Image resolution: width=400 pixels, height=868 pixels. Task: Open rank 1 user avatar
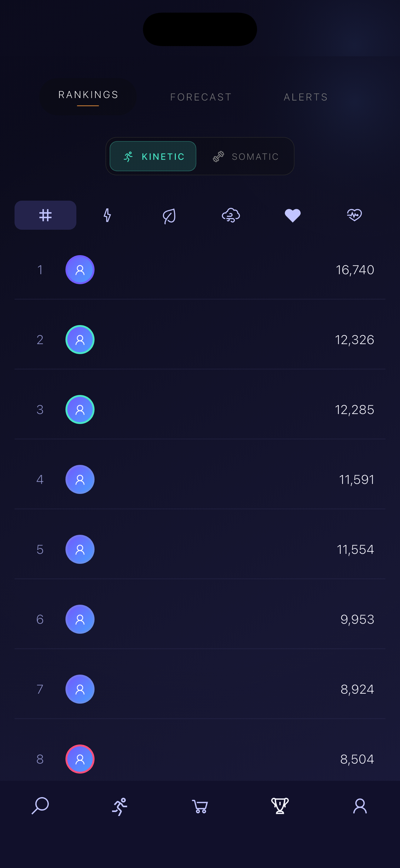coord(80,270)
